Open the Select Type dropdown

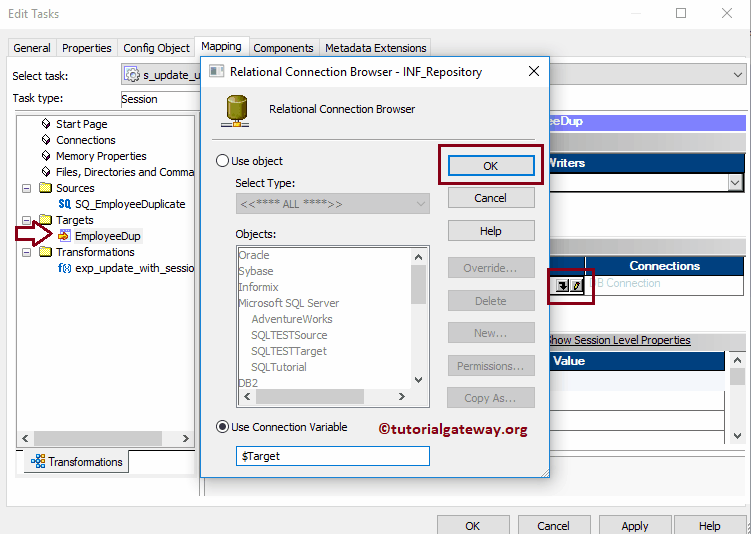coord(332,204)
